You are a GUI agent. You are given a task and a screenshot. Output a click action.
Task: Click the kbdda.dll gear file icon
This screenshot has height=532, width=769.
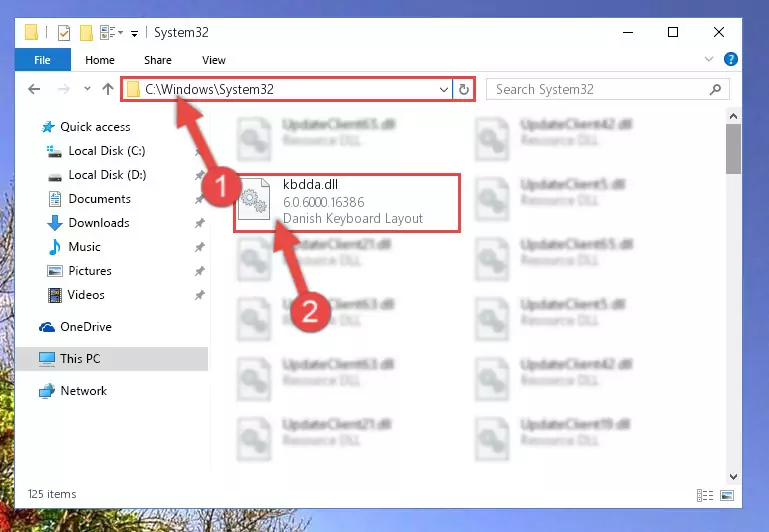(254, 200)
